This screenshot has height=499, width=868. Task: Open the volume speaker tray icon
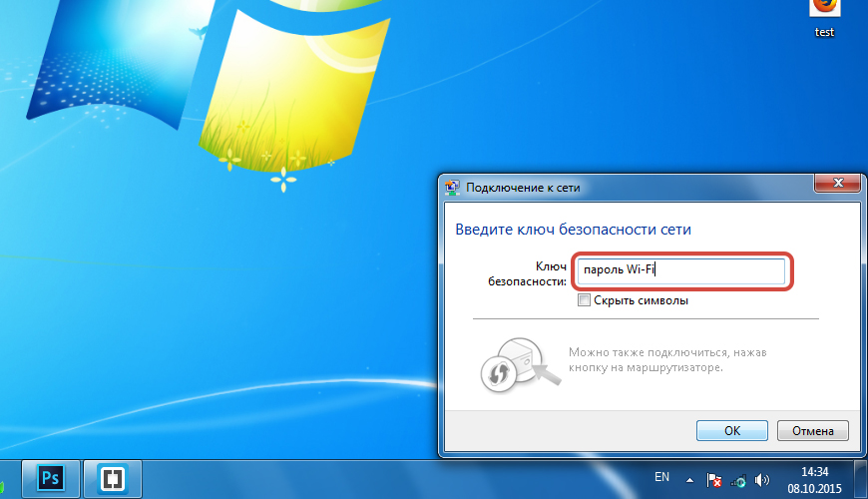[762, 480]
